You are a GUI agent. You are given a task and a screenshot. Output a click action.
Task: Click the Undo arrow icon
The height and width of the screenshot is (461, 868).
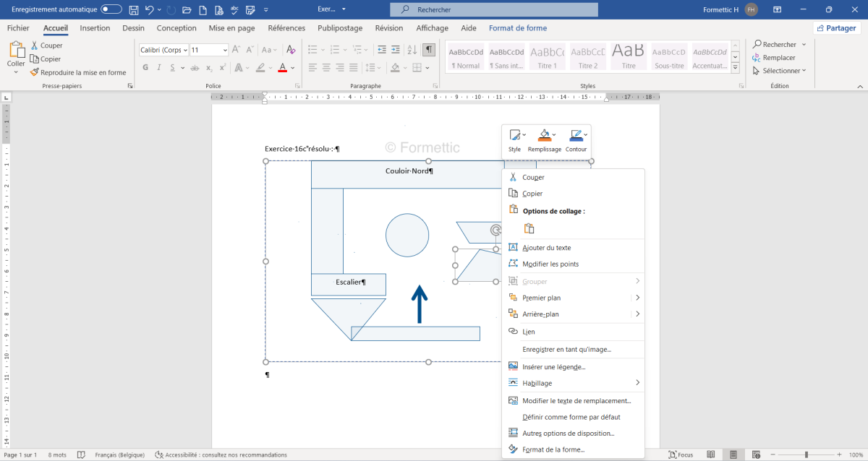click(x=150, y=9)
